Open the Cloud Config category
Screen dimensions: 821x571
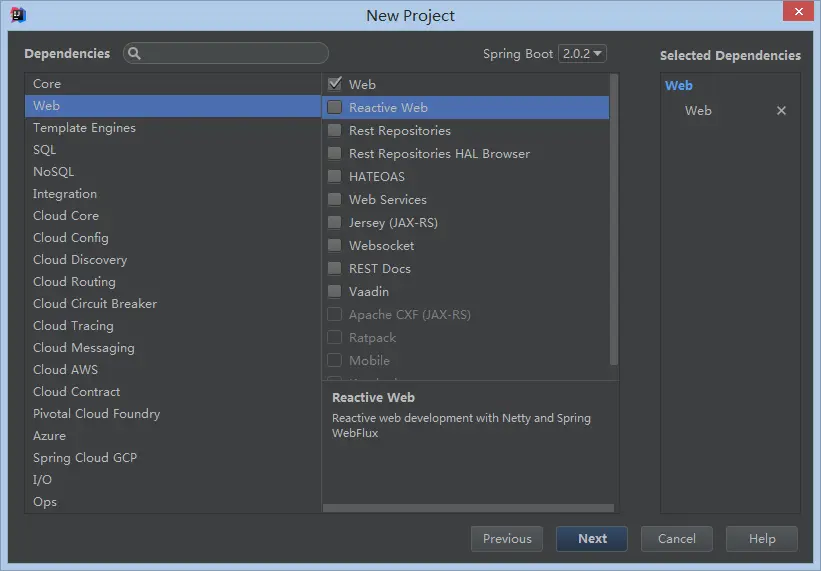pyautogui.click(x=173, y=238)
